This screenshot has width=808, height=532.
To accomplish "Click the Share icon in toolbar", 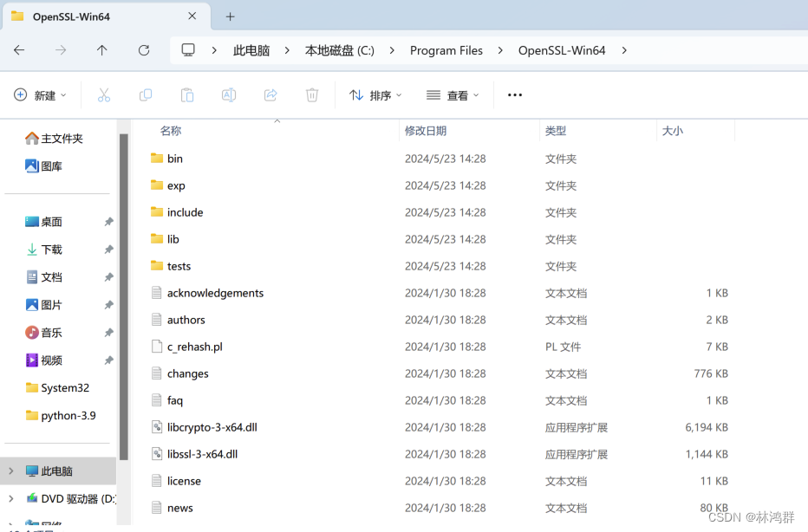I will (270, 94).
